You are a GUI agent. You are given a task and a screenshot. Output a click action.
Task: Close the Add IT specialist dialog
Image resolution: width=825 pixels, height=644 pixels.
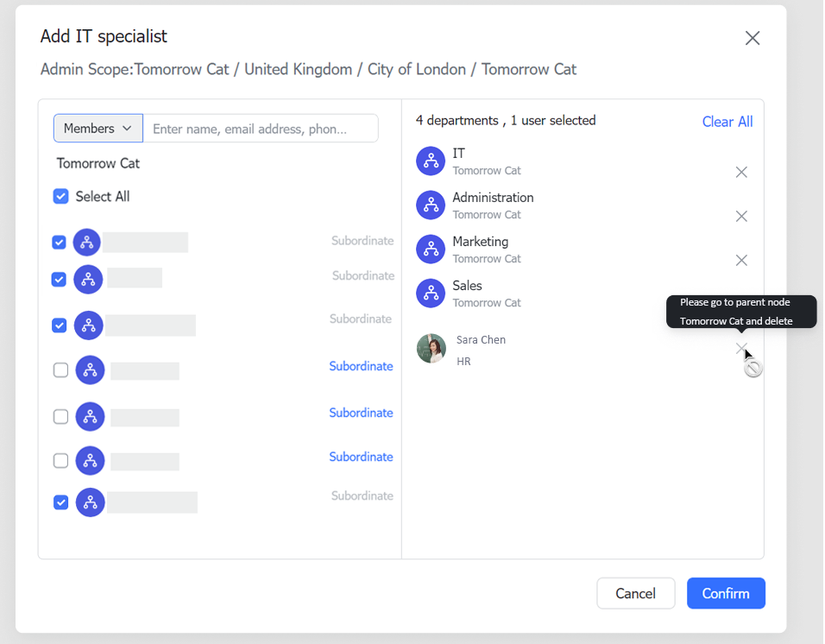pos(753,38)
